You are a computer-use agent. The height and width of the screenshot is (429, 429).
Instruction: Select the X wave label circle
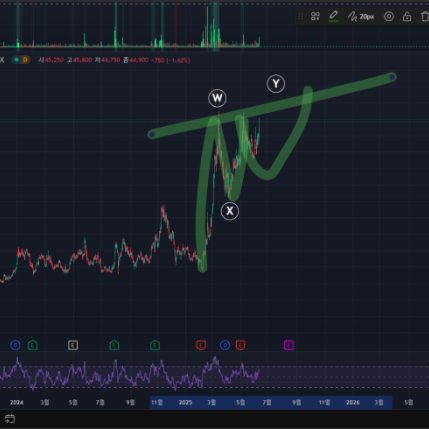click(x=230, y=211)
